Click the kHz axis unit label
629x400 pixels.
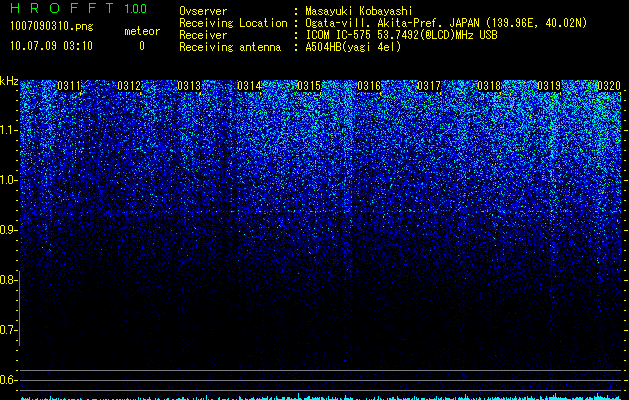coord(9,81)
